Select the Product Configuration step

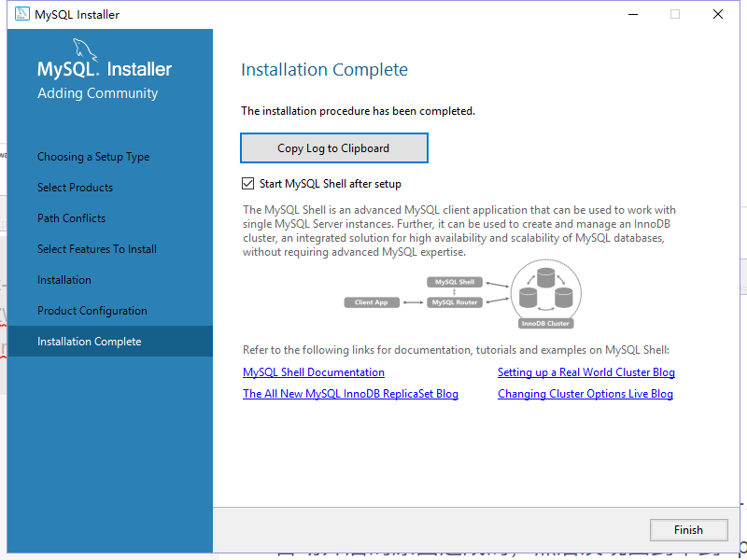(92, 311)
